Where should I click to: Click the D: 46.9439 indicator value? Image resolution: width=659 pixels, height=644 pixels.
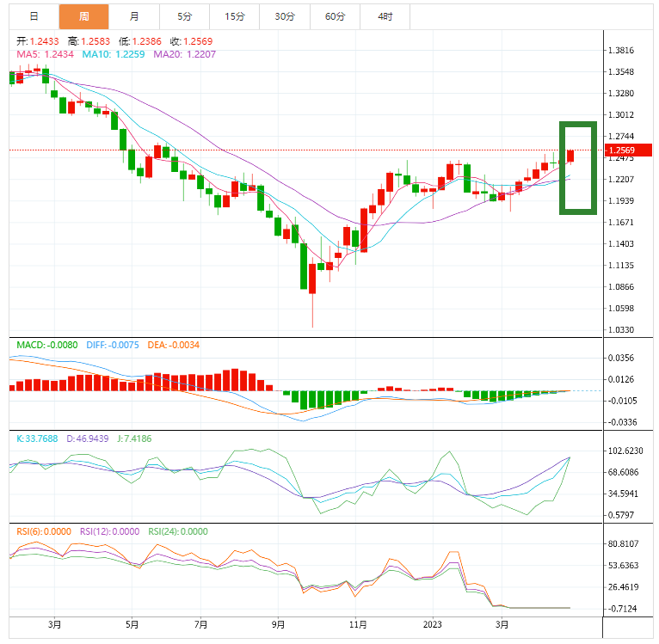(x=88, y=439)
